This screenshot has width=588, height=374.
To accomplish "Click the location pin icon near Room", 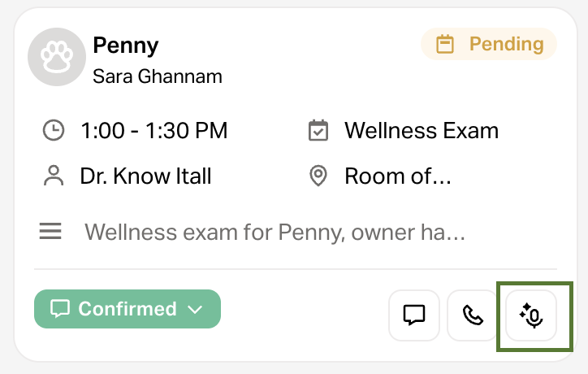I will (318, 175).
